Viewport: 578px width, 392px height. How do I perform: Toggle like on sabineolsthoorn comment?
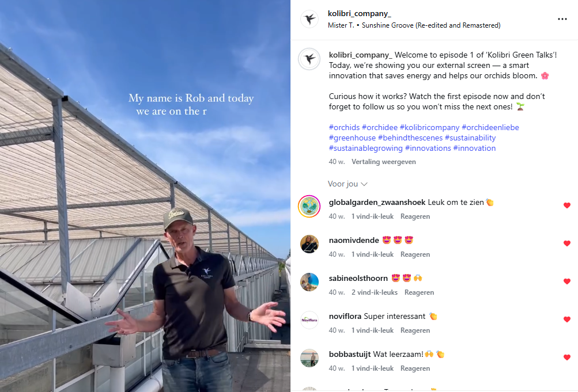(567, 281)
